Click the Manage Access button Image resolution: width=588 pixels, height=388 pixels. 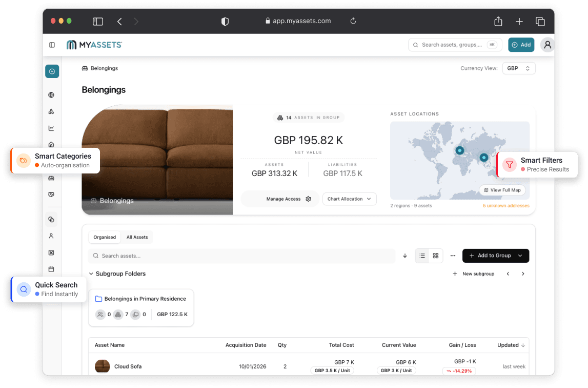point(280,199)
